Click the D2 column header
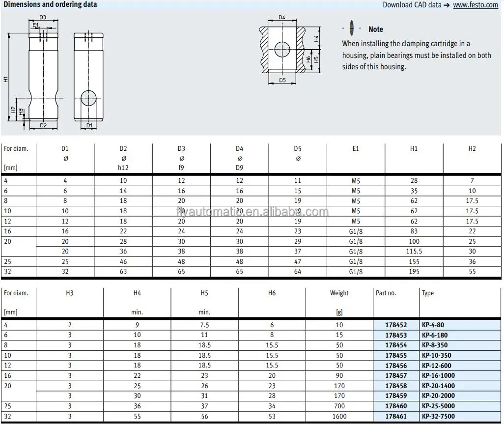 [123, 149]
